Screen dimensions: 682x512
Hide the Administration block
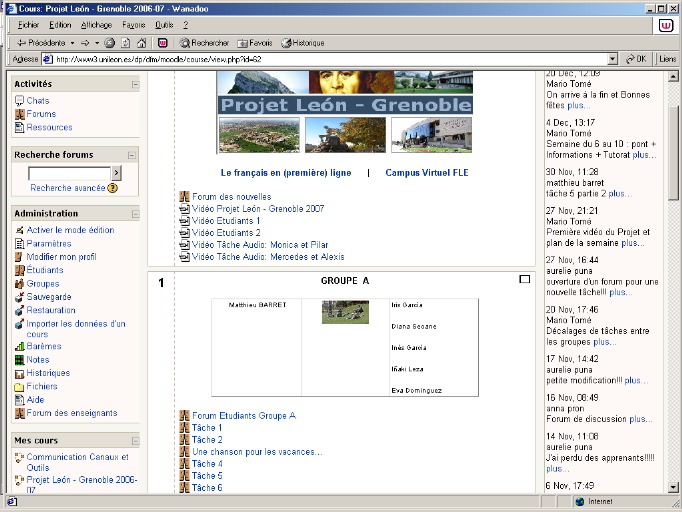point(134,214)
